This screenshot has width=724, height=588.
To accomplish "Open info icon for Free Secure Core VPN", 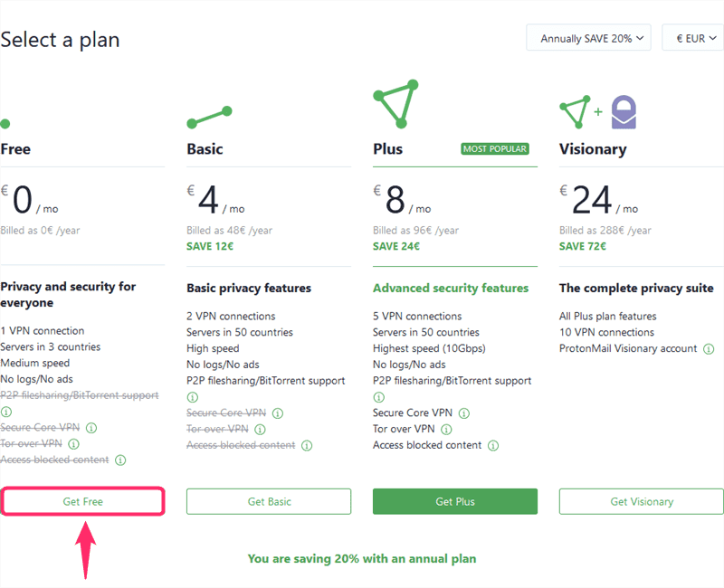I will (x=91, y=428).
